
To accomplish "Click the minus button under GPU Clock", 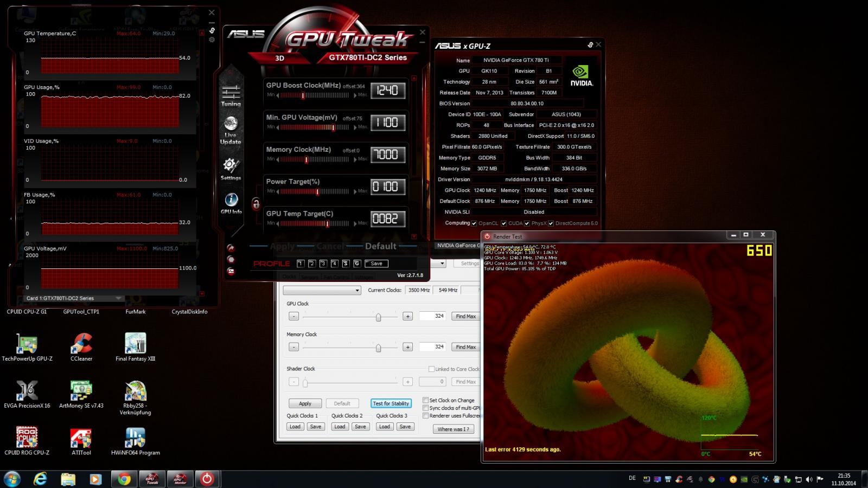I will pos(293,316).
